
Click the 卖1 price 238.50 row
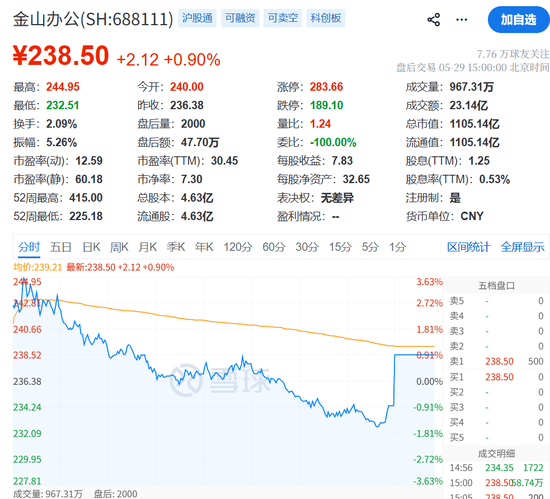(496, 361)
